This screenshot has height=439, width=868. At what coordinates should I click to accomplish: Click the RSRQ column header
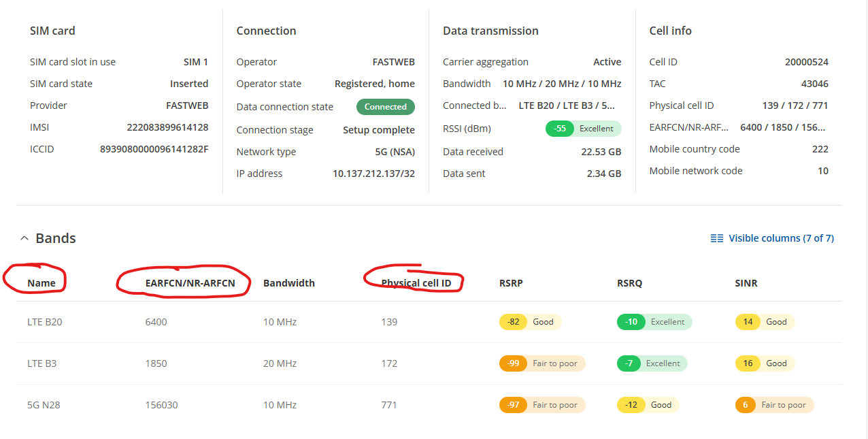click(x=629, y=283)
